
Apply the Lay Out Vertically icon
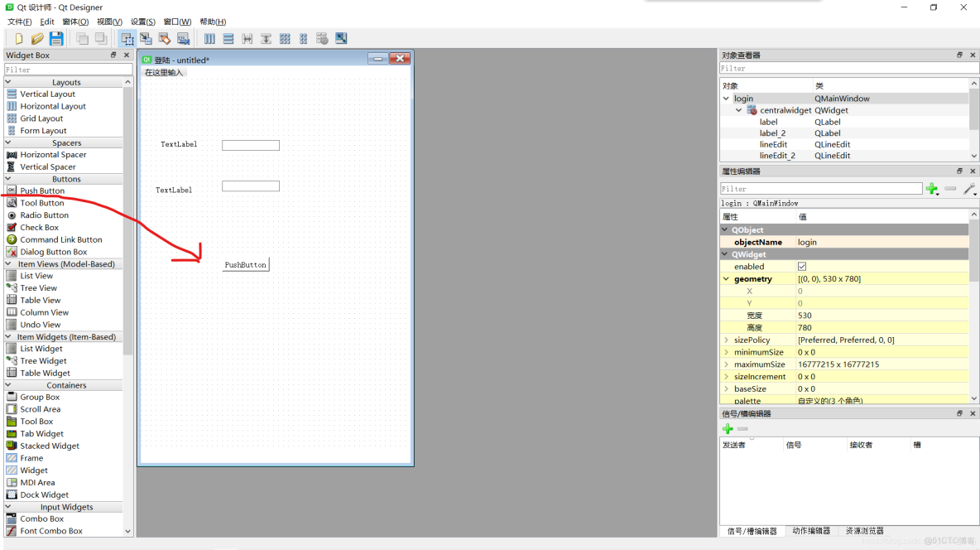228,38
